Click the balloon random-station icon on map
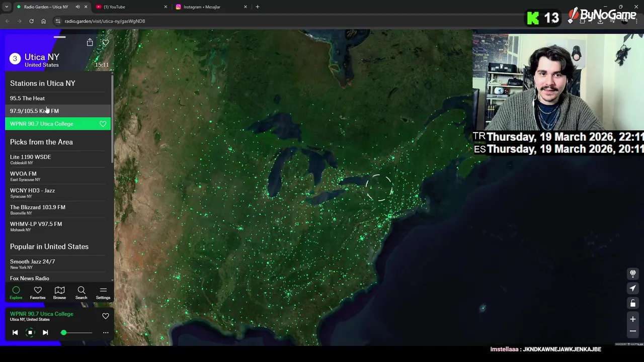The width and height of the screenshot is (644, 362). [633, 274]
